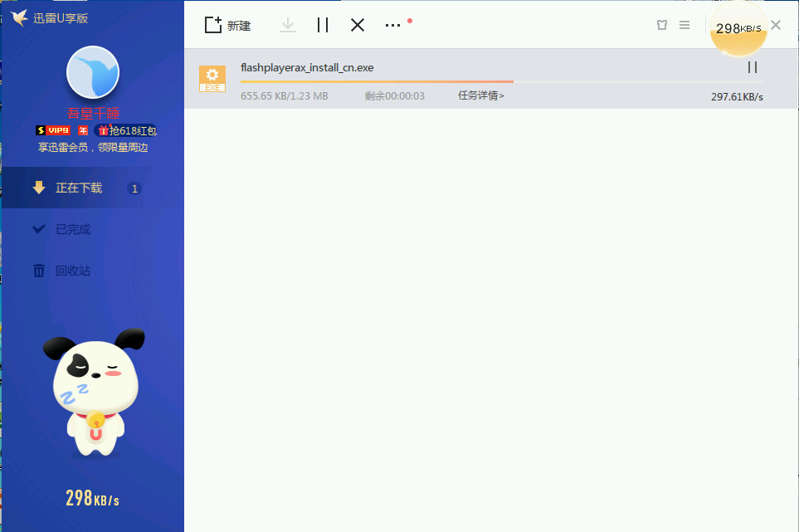Click the 298KB/s speed bubble
The width and height of the screenshot is (799, 532).
[x=738, y=29]
